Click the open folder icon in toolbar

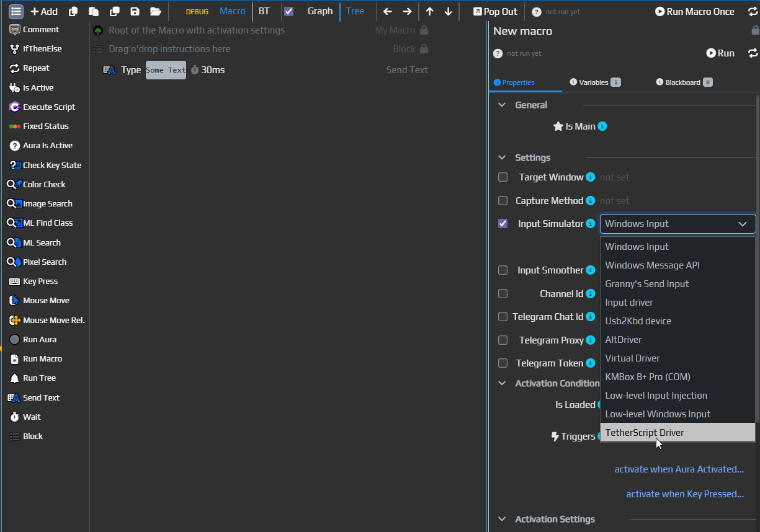click(156, 11)
